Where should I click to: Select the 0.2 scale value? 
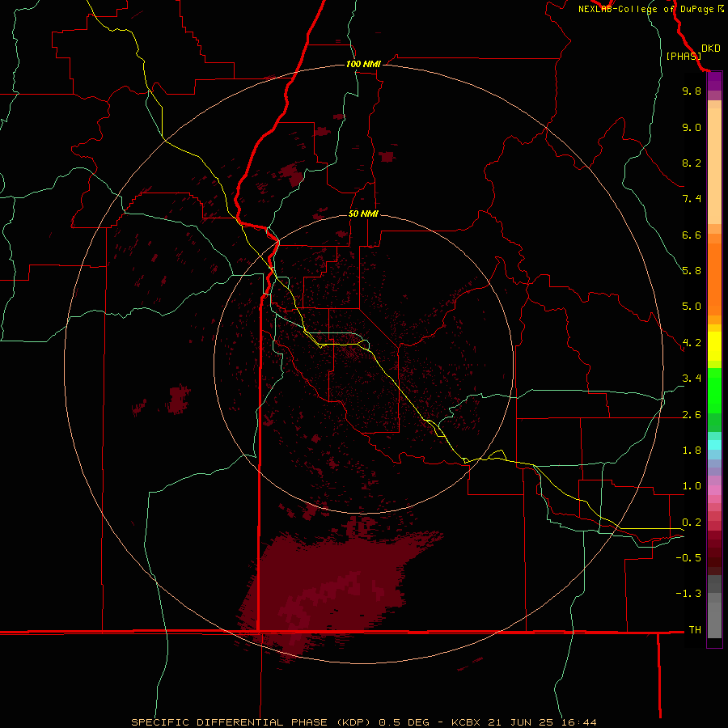(x=692, y=523)
